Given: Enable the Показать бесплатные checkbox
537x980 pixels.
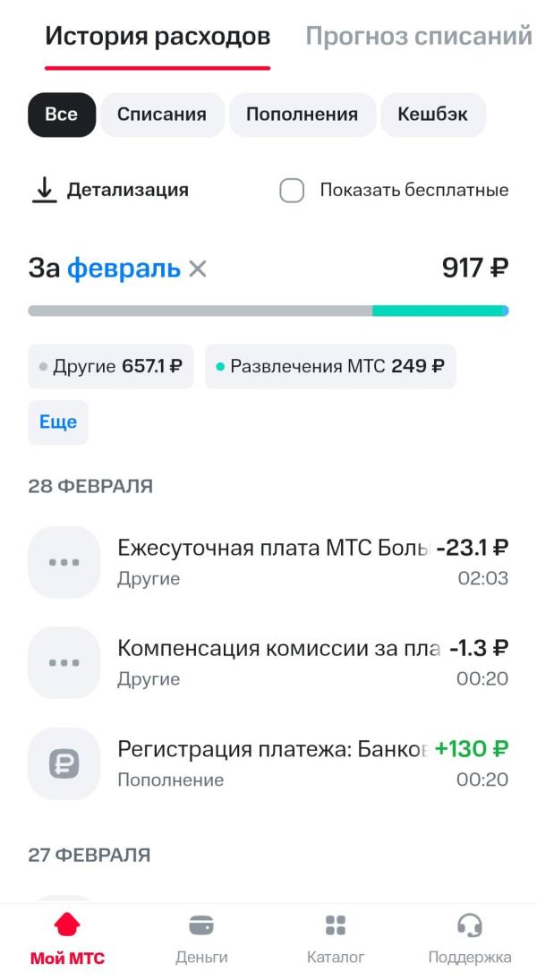Looking at the screenshot, I should 292,190.
